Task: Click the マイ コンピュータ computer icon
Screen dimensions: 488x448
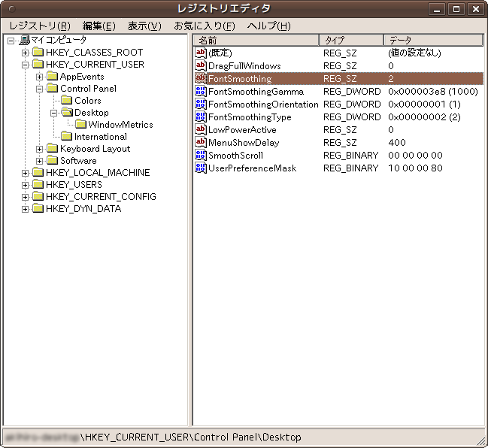Action: pyautogui.click(x=25, y=40)
